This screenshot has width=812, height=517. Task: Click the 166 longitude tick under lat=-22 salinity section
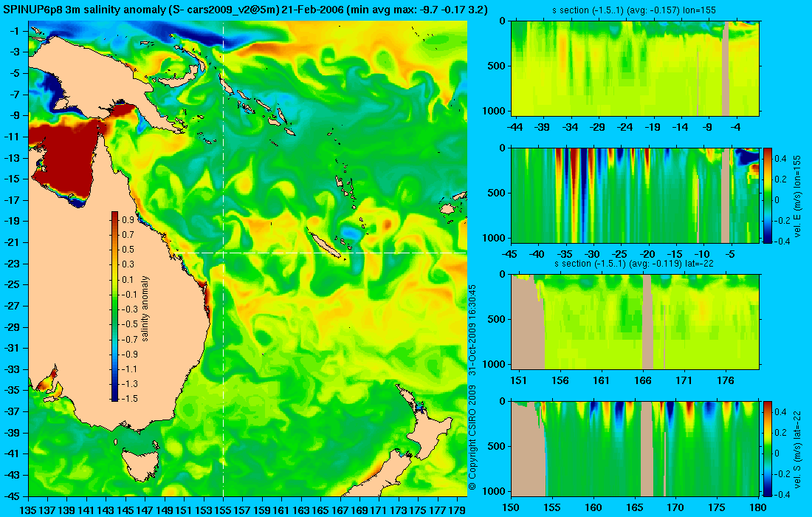pyautogui.click(x=643, y=381)
